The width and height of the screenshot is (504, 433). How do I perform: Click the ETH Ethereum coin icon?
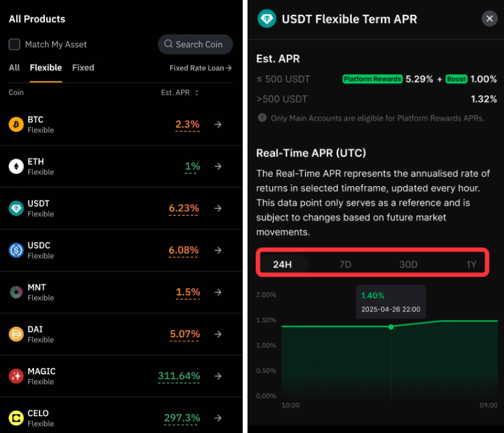pos(16,166)
